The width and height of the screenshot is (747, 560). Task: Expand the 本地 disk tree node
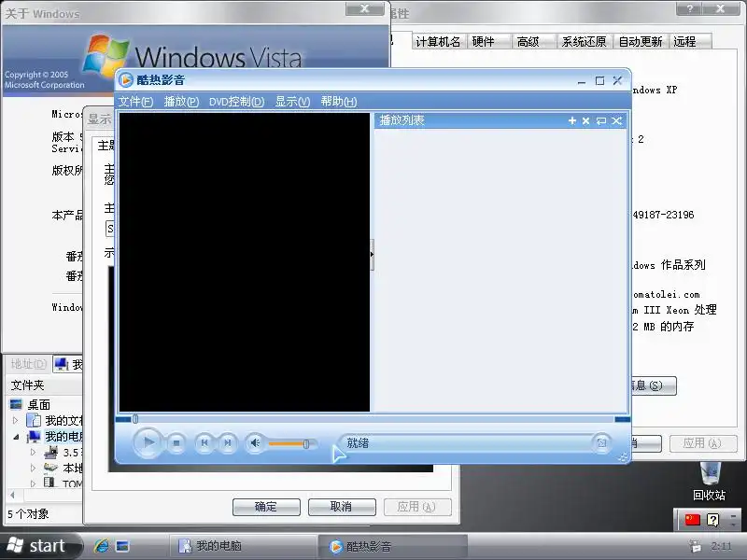(x=33, y=468)
